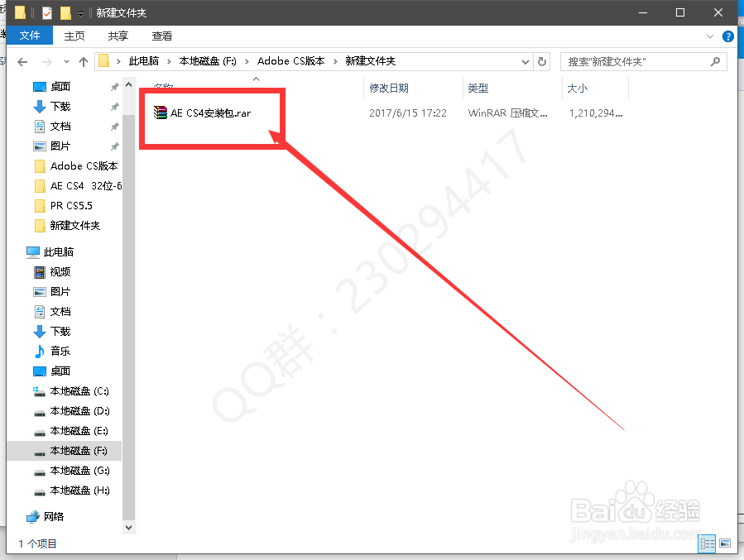This screenshot has height=560, width=744.
Task: Open 本地磁盘 (D:) in sidebar
Action: point(79,411)
